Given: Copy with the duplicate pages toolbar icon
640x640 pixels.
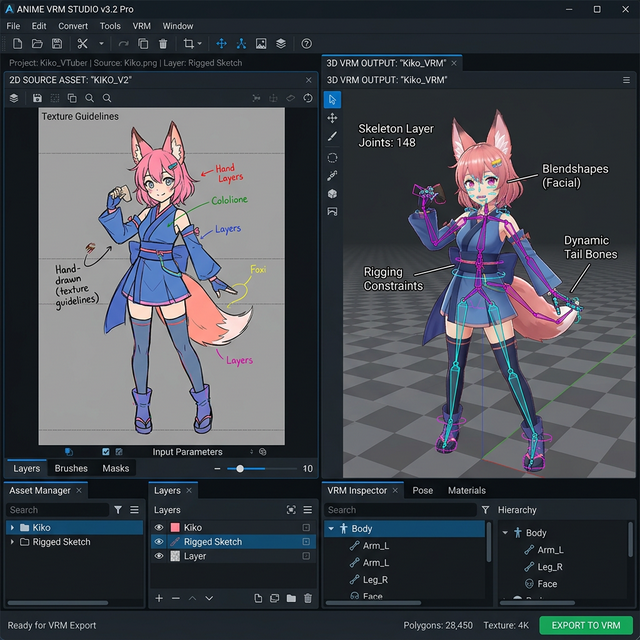Looking at the screenshot, I should coord(143,44).
